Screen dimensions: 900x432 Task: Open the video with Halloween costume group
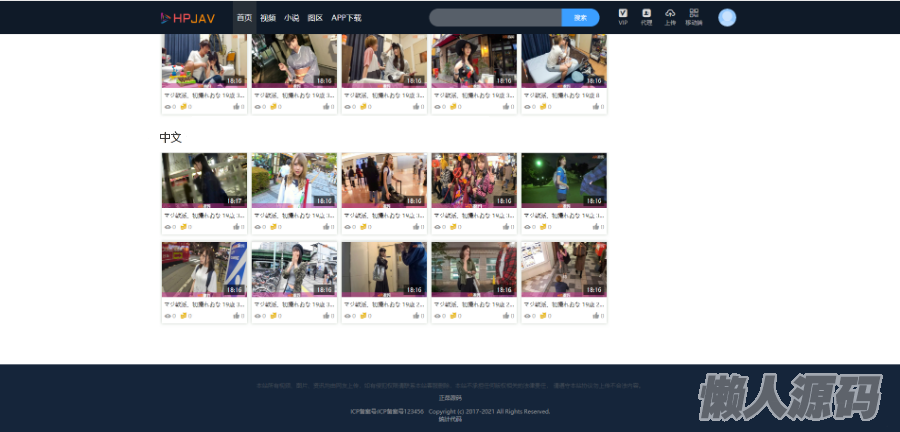(x=474, y=180)
